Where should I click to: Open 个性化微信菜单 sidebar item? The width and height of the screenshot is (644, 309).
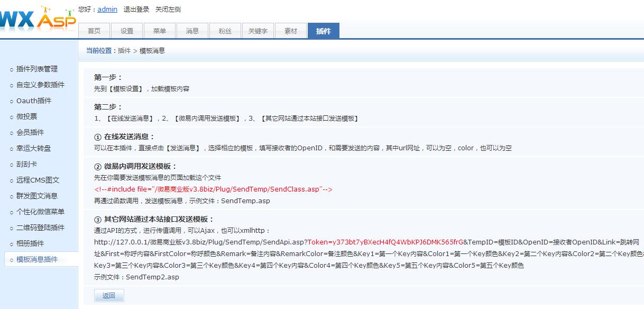tap(40, 212)
